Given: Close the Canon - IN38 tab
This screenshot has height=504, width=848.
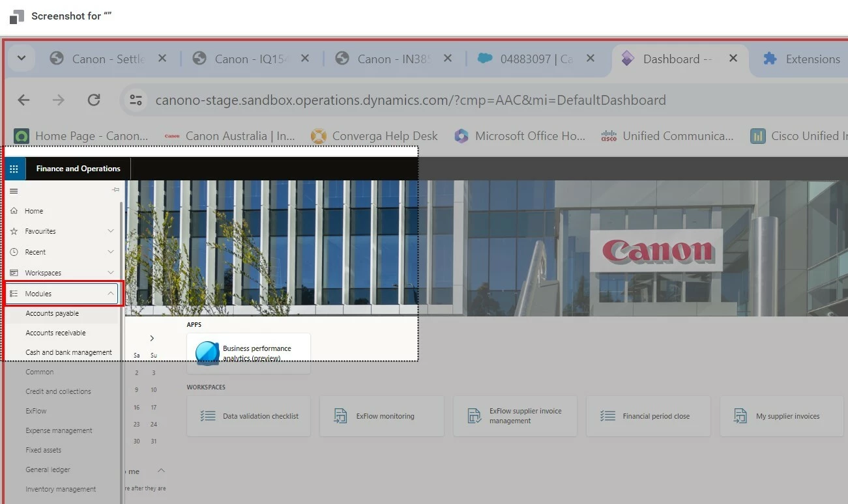Looking at the screenshot, I should point(448,58).
